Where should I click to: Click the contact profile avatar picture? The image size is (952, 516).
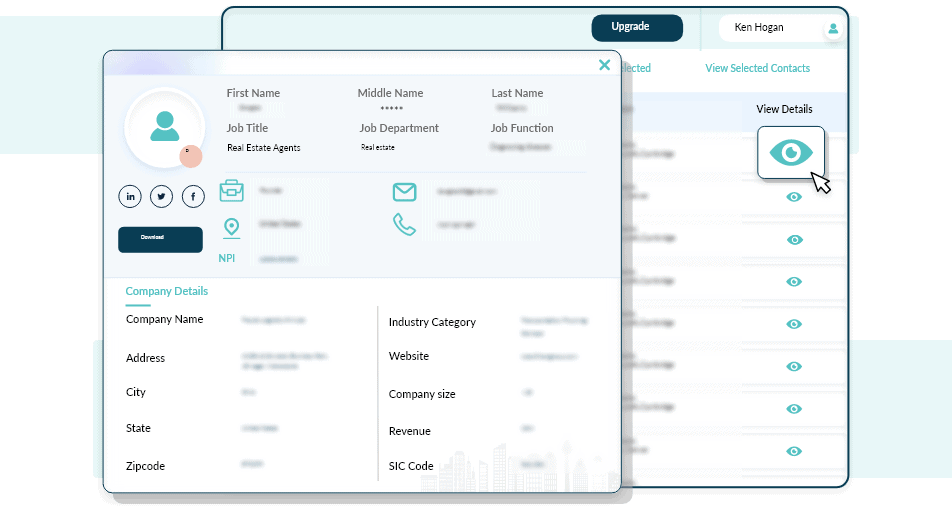click(165, 127)
